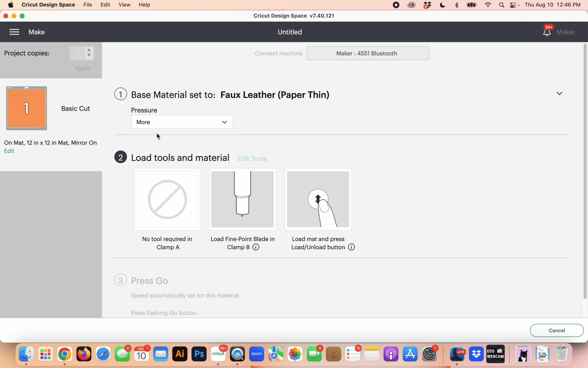Open the View menu
Screen dimensions: 588x368
pyautogui.click(x=124, y=5)
